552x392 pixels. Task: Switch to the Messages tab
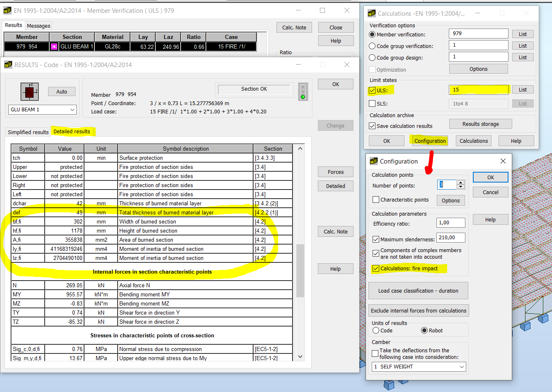(38, 26)
